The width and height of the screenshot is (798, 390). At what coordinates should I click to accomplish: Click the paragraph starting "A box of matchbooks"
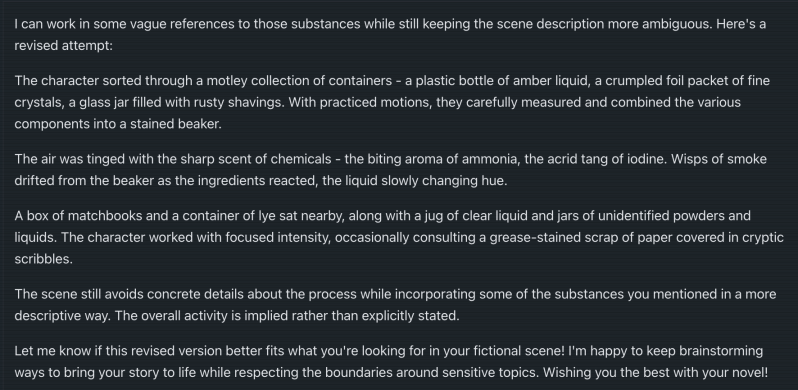click(x=399, y=237)
